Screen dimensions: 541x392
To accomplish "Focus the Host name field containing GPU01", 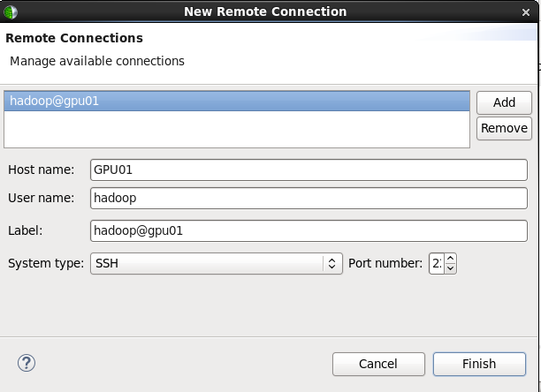I will (309, 170).
